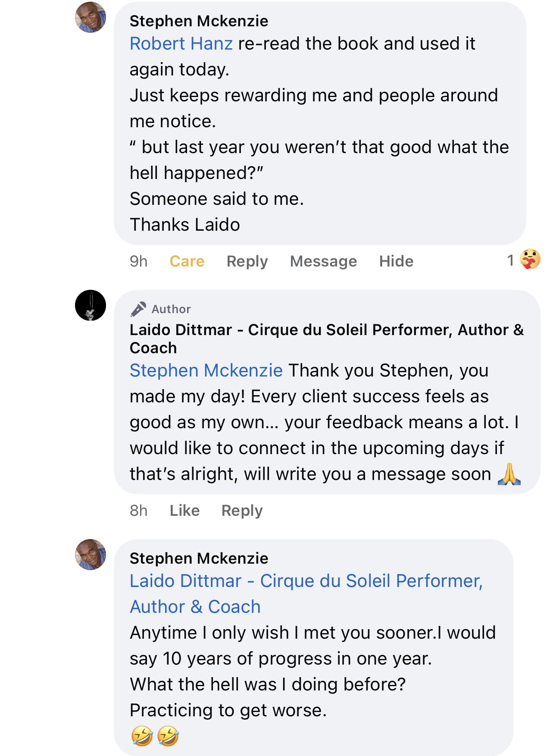Image resolution: width=556 pixels, height=756 pixels.
Task: View the 9h timestamp of first comment
Action: (x=139, y=261)
